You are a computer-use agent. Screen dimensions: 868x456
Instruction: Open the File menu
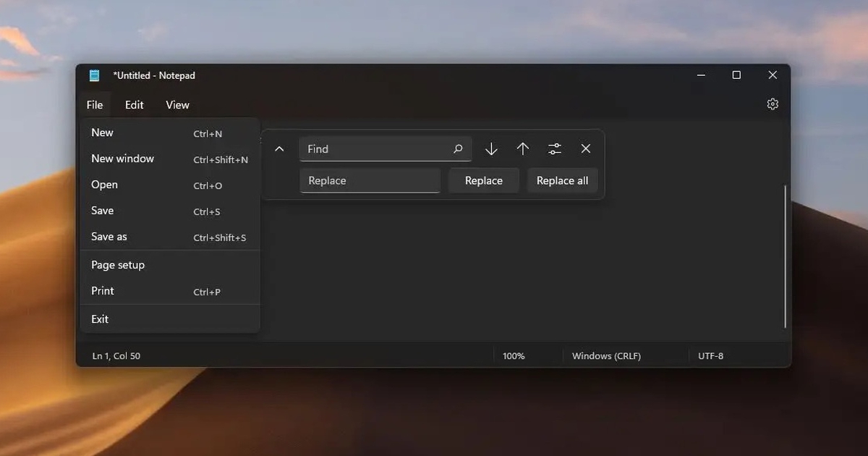[x=95, y=105]
